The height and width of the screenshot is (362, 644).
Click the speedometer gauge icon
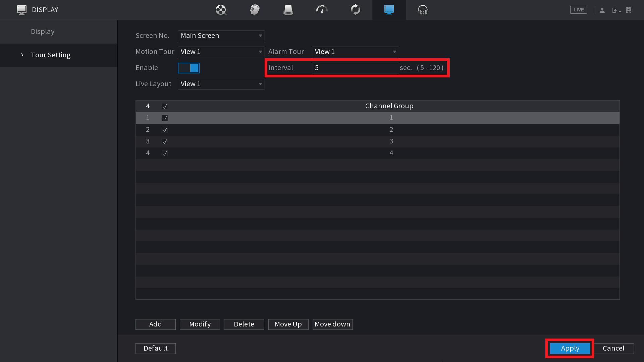[322, 10]
